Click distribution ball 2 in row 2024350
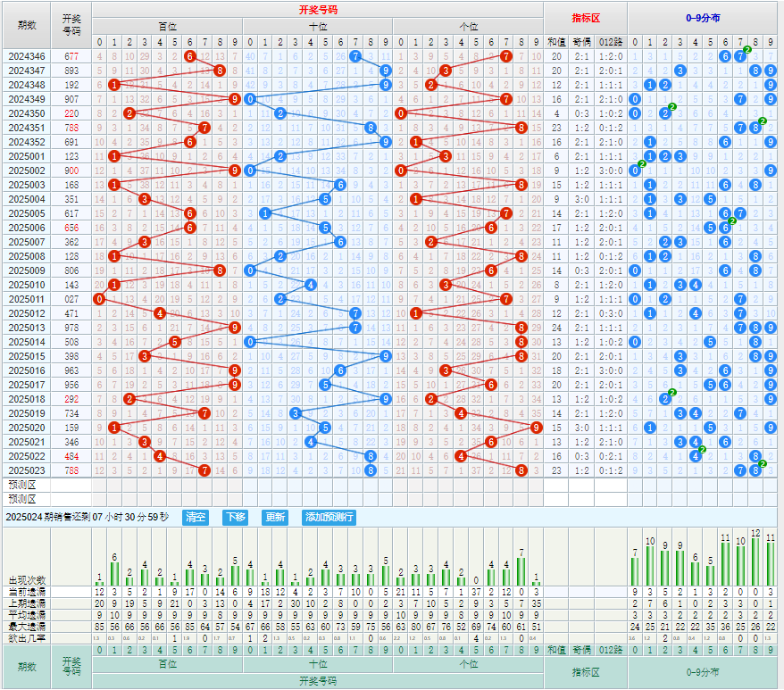 coord(665,113)
